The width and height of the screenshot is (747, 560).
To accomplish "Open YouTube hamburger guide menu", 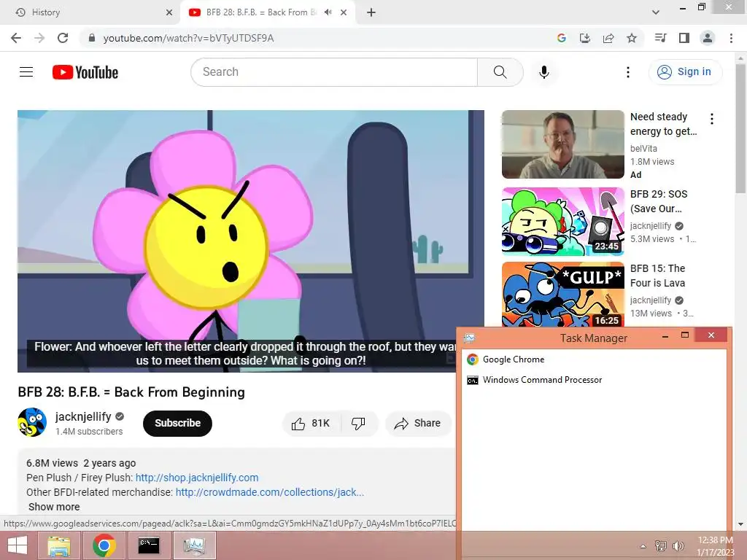I will coord(26,72).
